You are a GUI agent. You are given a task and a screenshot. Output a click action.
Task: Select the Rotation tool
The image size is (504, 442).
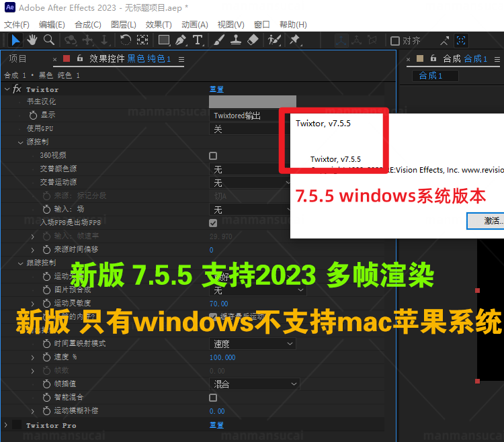[126, 40]
